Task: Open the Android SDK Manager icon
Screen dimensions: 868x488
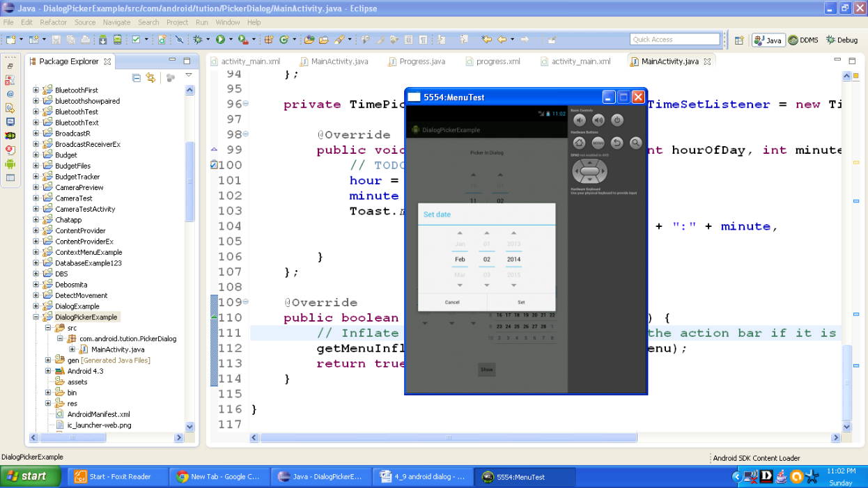Action: click(x=102, y=40)
